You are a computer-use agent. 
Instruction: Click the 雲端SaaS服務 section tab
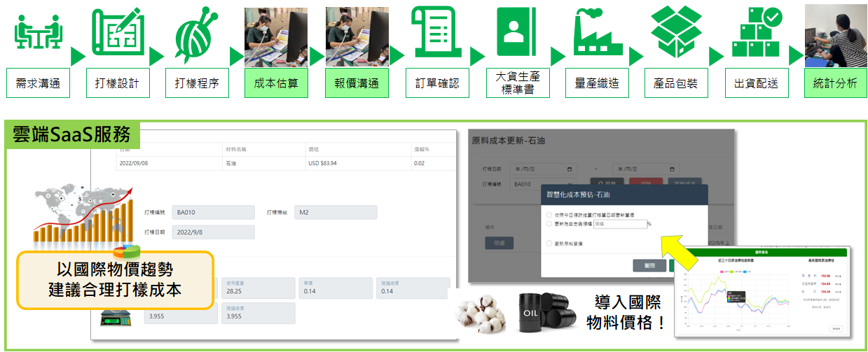(x=72, y=135)
